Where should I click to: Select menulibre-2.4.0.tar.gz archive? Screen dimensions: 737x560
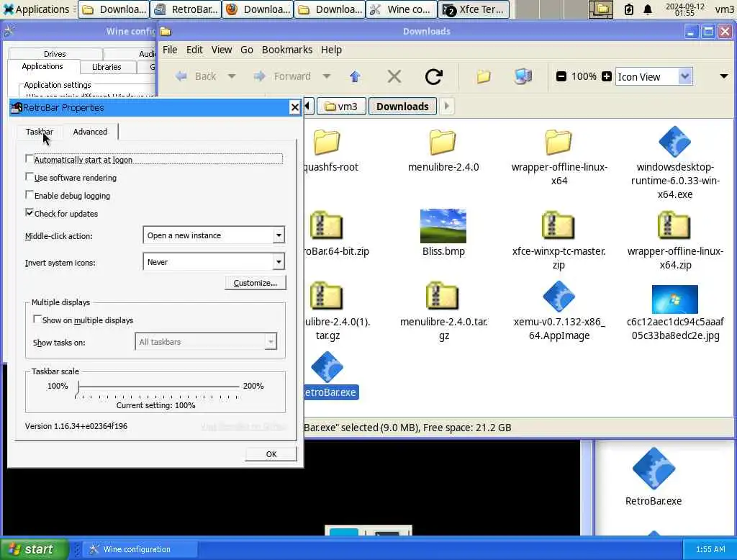[443, 311]
